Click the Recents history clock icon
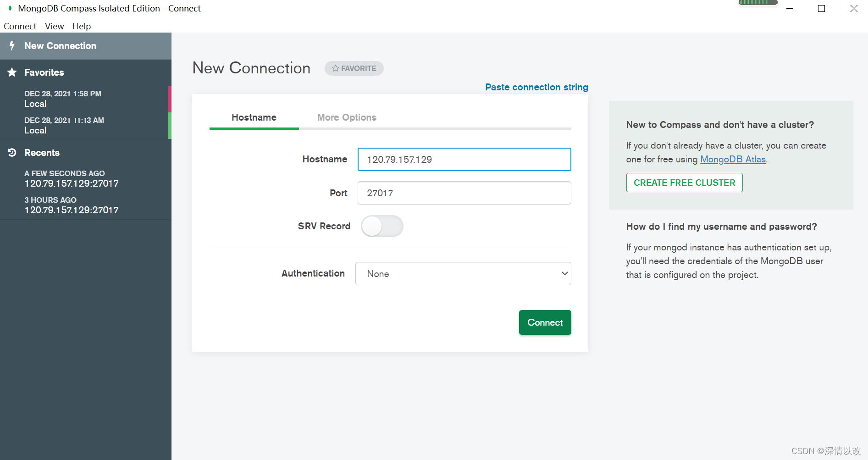868x460 pixels. tap(12, 153)
